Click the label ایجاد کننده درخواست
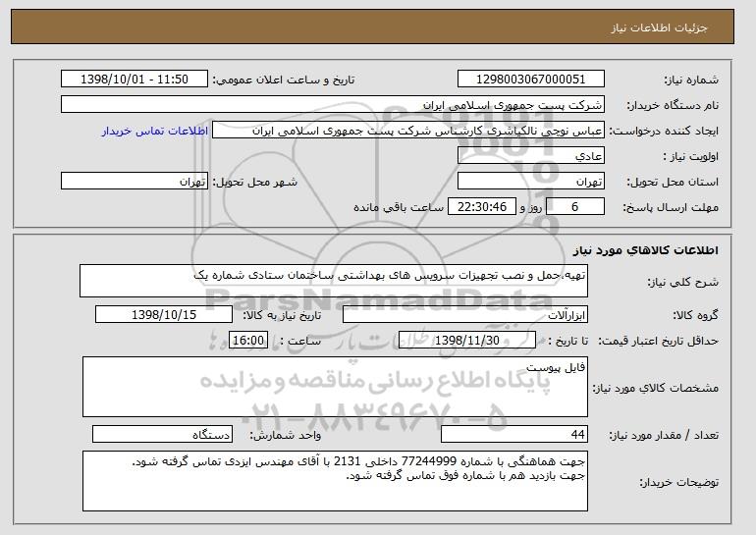Screen dimensions: 756x535 (664, 131)
